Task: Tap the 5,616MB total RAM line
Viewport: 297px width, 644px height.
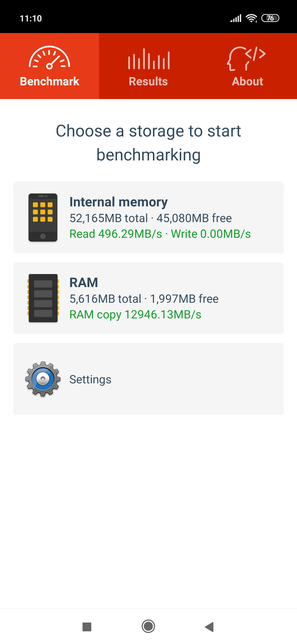Action: tap(144, 299)
